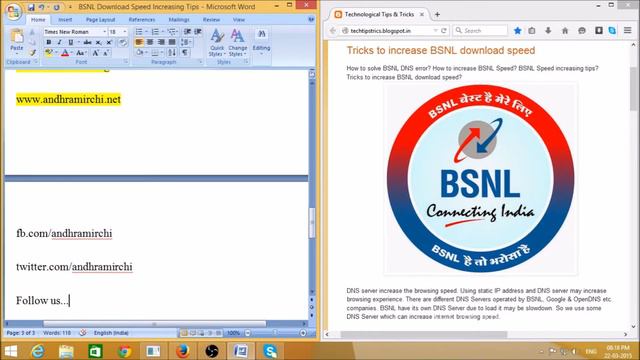
Task: Click the Font Color red A button
Action: click(x=65, y=53)
